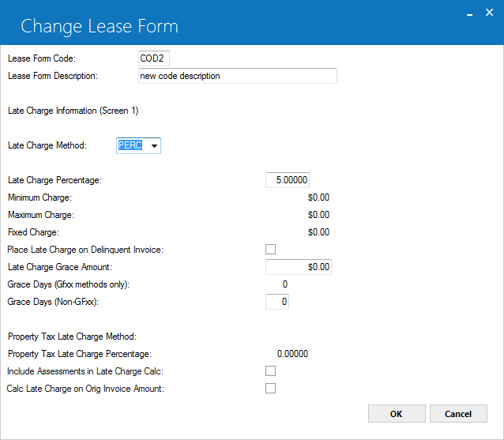The width and height of the screenshot is (504, 440).
Task: Confirm changes with the OK button
Action: (x=397, y=414)
